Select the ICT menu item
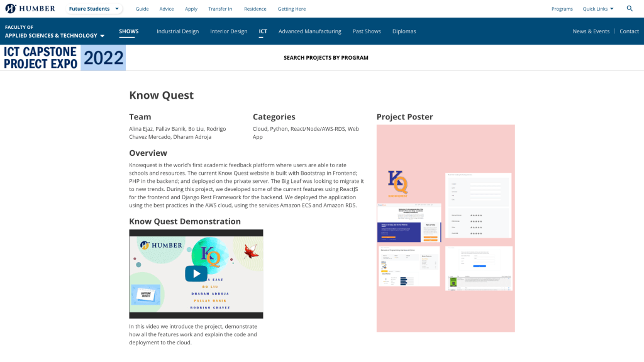The width and height of the screenshot is (644, 362). pos(263,31)
